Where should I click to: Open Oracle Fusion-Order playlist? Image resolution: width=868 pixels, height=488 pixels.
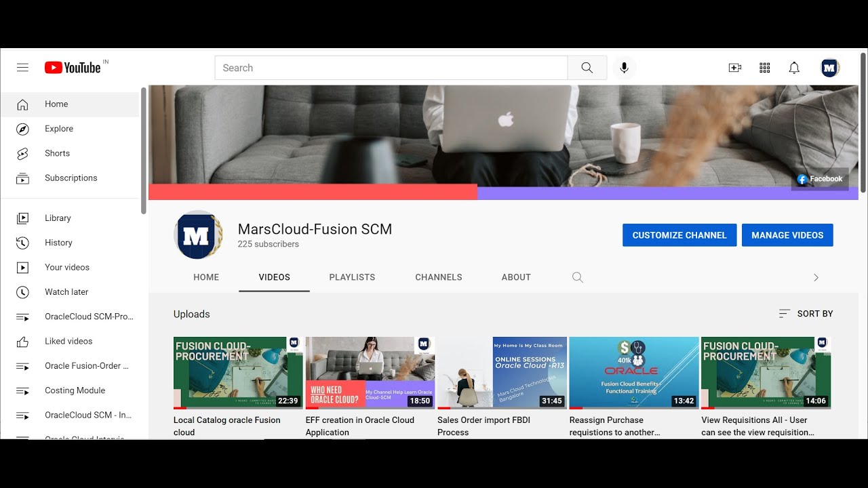click(71, 366)
